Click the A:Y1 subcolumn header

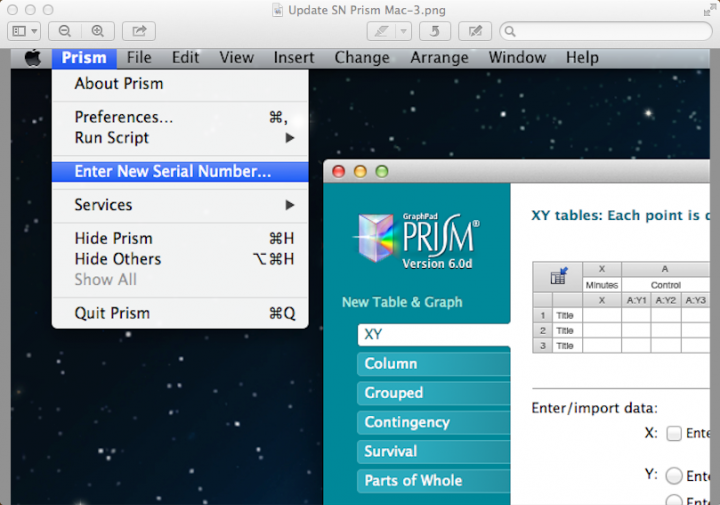636,300
